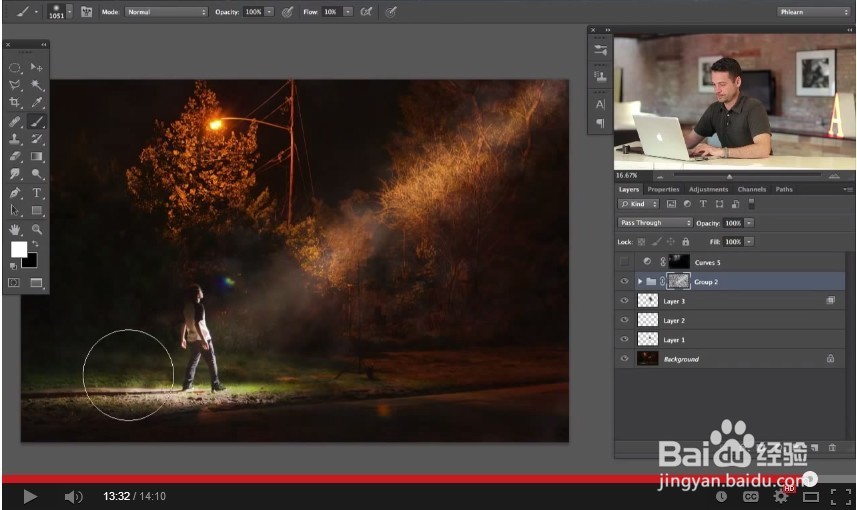Toggle pressure for brush size
Image resolution: width=857 pixels, height=510 pixels.
(x=390, y=11)
